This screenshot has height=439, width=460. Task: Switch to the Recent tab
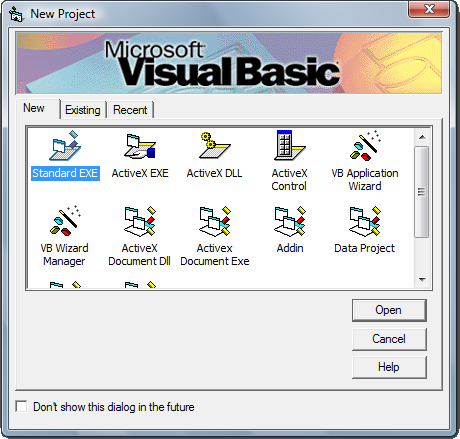click(130, 110)
